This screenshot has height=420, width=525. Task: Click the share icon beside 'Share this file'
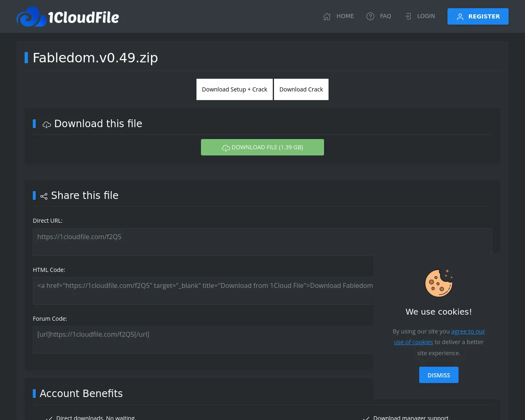[44, 196]
